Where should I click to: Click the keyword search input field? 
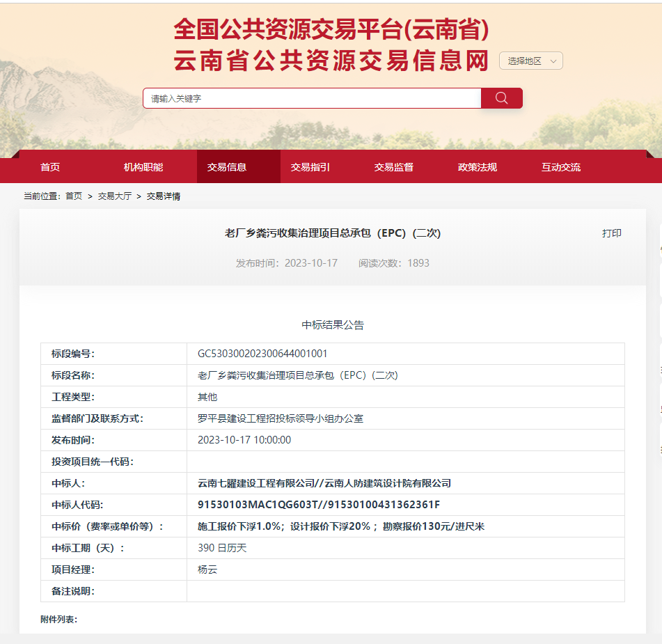(312, 99)
